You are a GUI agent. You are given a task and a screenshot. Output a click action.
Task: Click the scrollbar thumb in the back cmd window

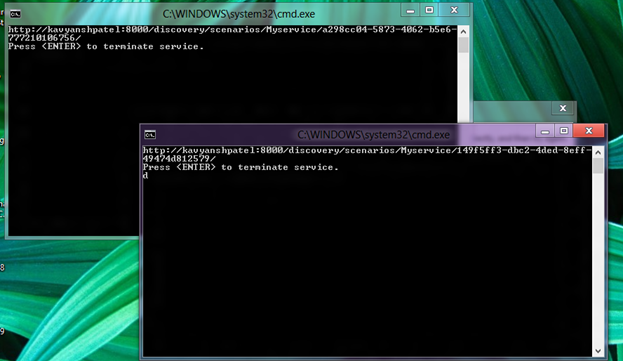(x=463, y=45)
